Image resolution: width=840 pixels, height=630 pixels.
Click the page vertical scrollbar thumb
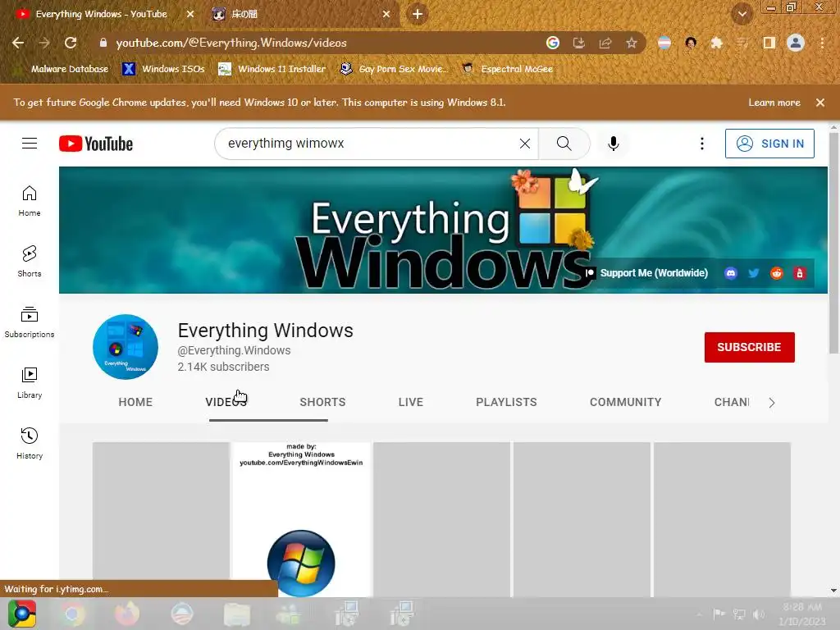833,244
